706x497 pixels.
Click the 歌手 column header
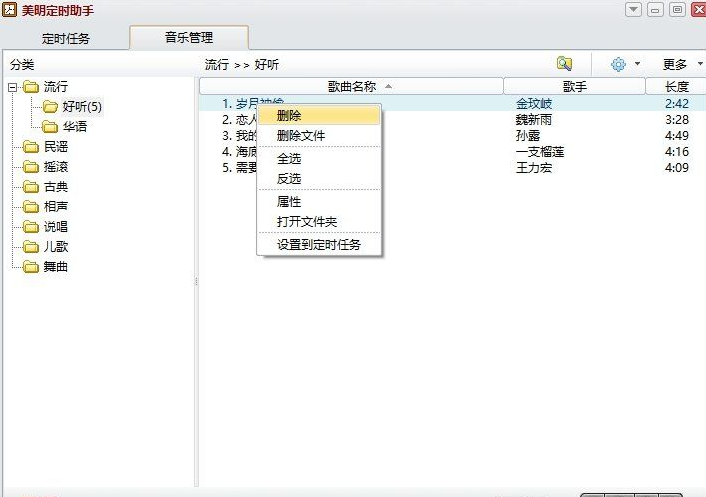point(574,87)
